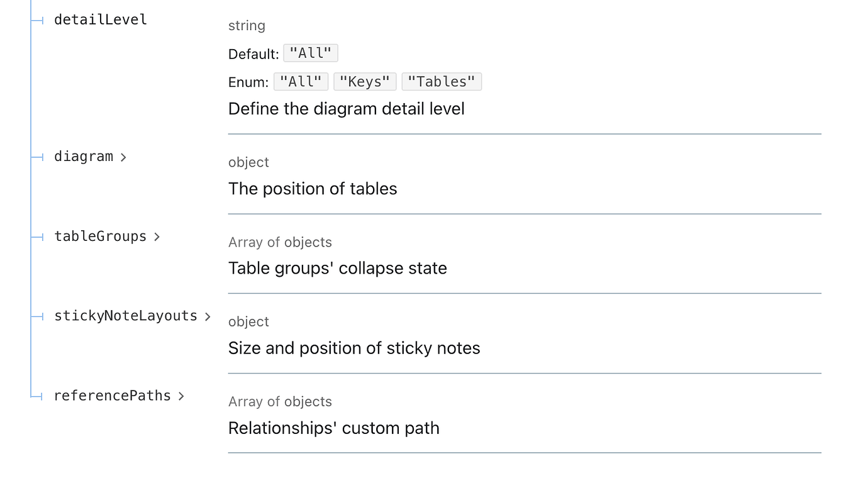This screenshot has height=483, width=868.
Task: Click the string type label under detailLevel
Action: (x=247, y=26)
